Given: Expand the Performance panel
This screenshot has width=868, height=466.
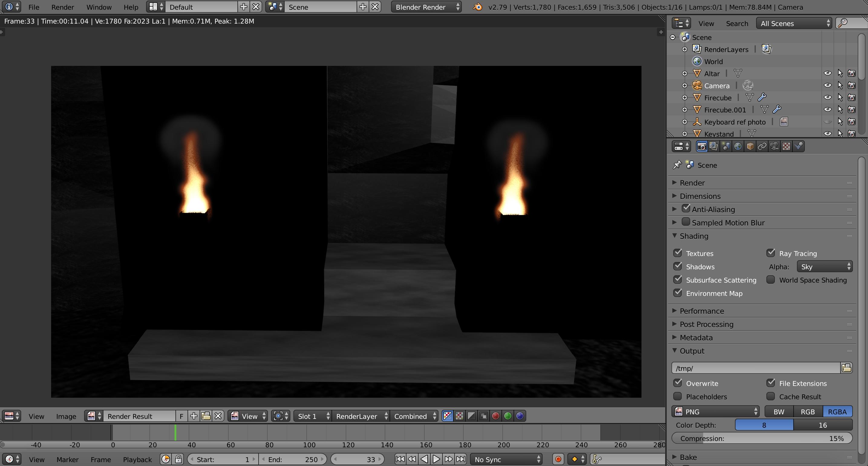Looking at the screenshot, I should point(702,311).
